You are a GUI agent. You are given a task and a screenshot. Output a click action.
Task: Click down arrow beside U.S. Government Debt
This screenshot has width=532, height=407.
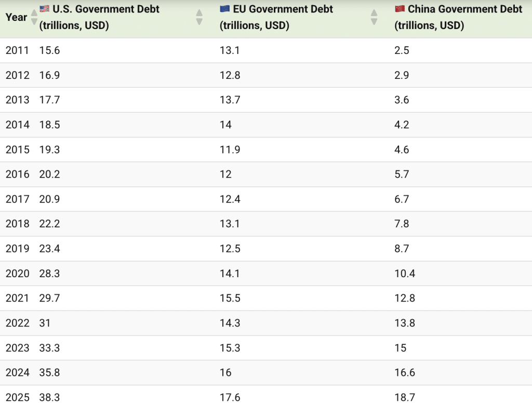(199, 21)
